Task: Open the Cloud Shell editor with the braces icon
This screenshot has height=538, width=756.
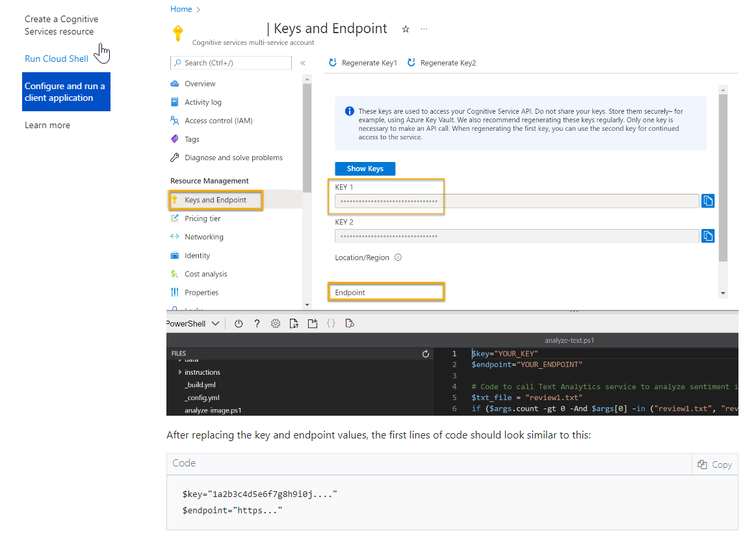Action: tap(331, 323)
